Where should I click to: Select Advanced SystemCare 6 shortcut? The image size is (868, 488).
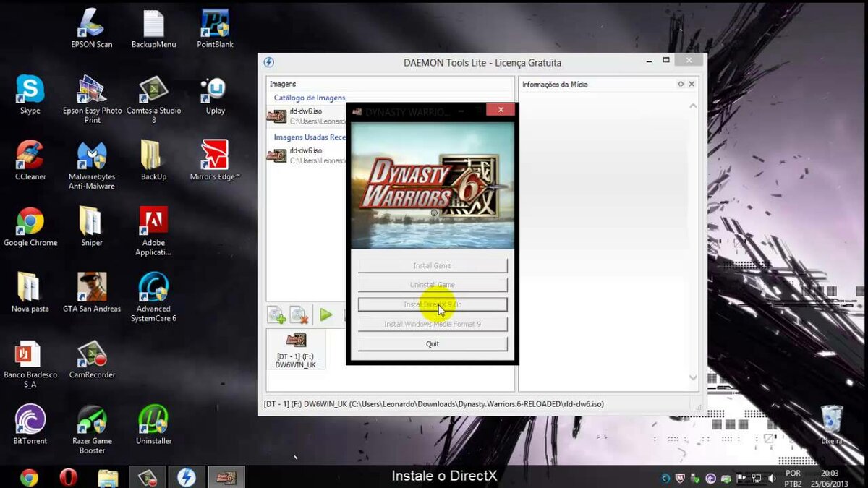point(153,297)
